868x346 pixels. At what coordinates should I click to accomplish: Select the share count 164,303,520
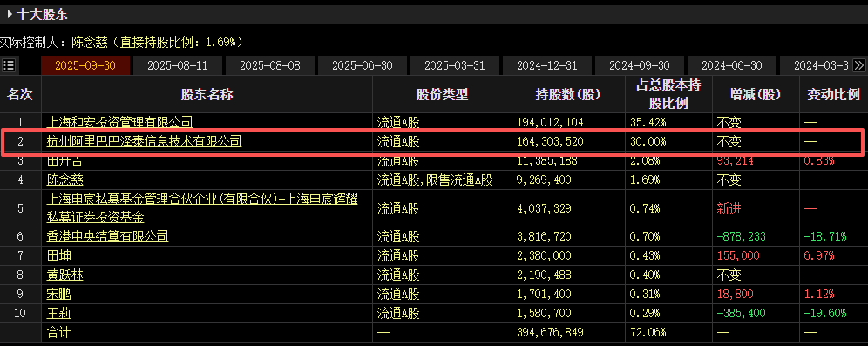coord(550,142)
